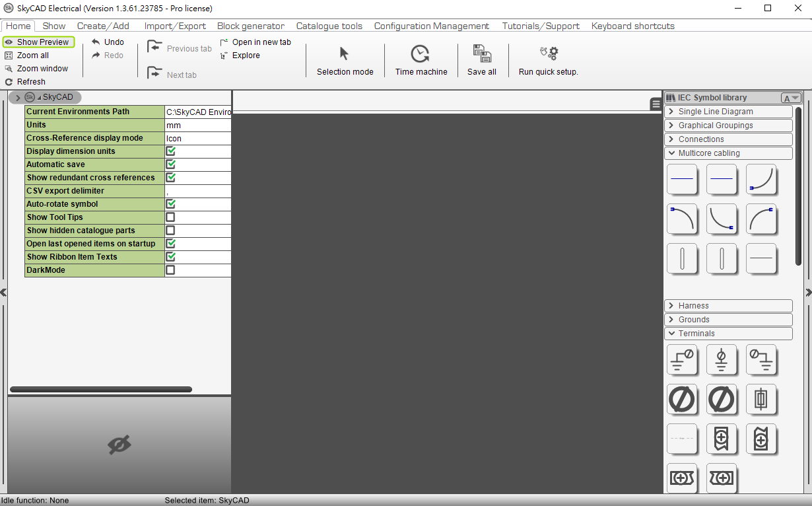
Task: Toggle the Show Preview button
Action: pos(38,42)
